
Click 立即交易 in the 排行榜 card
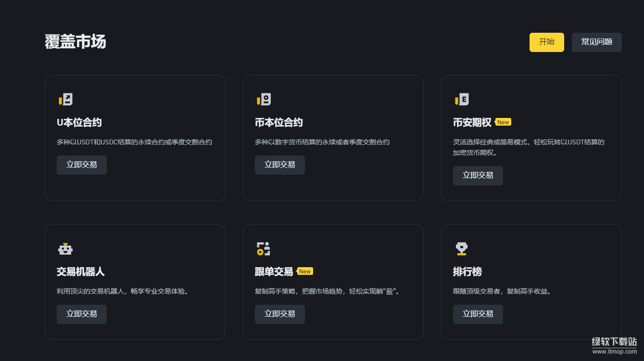[478, 314]
